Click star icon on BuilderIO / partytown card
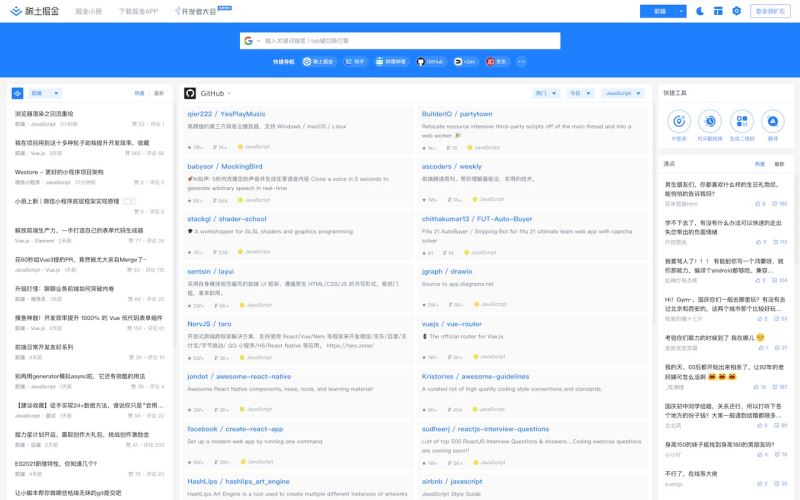The height and width of the screenshot is (500, 800). pos(424,148)
